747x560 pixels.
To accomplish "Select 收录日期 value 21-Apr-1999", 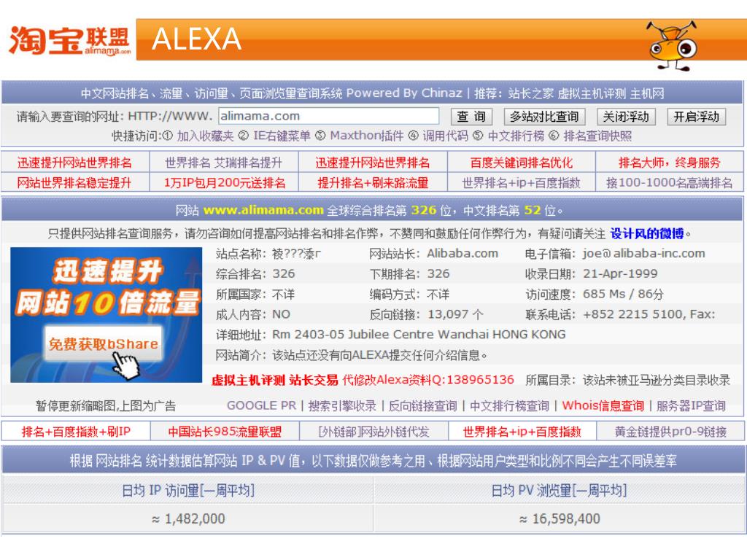I will (x=620, y=274).
